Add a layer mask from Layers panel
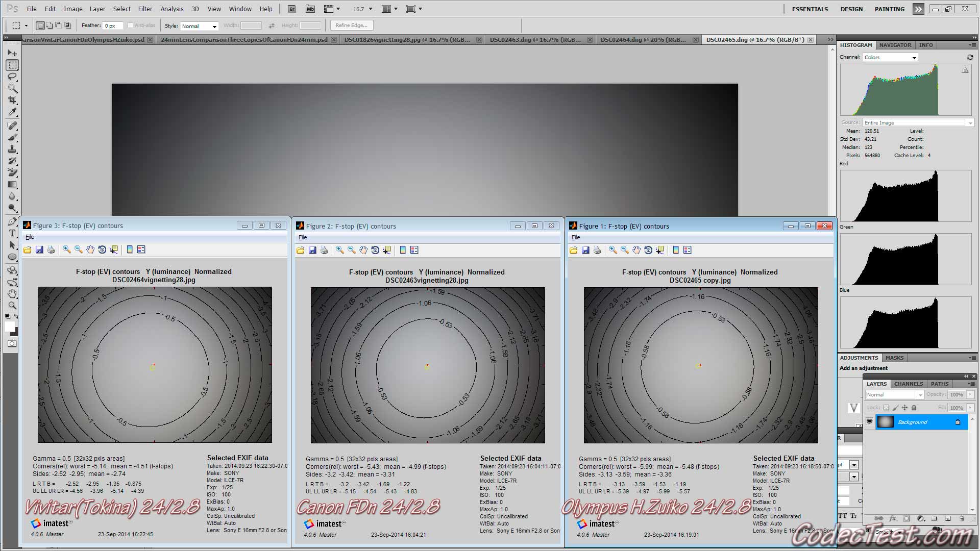The height and width of the screenshot is (551, 980). 907,518
